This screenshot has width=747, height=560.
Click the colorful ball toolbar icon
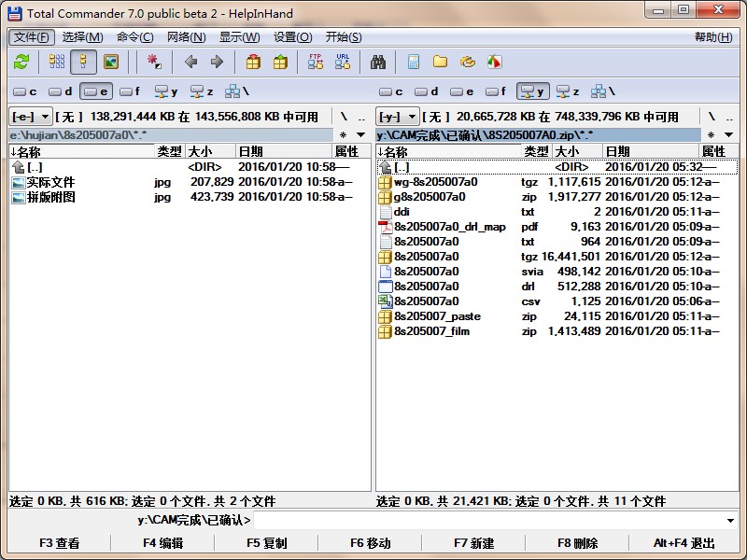point(495,62)
